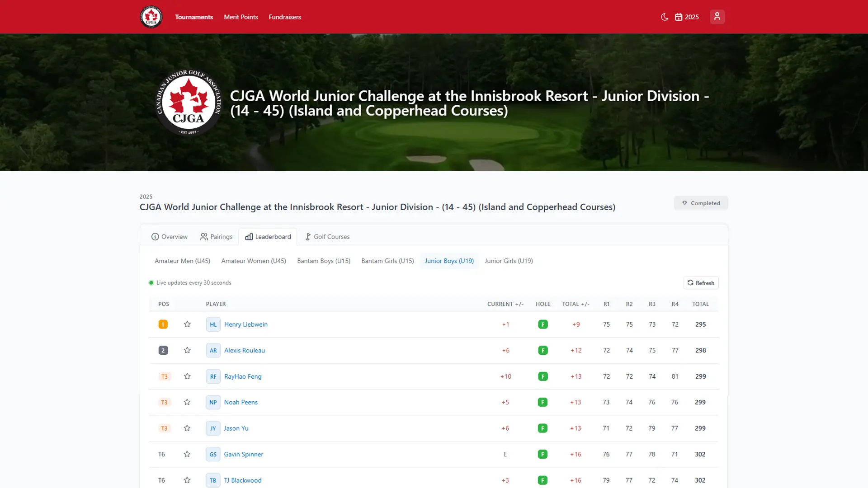Click the golf flag icon on Golf Courses
This screenshot has height=488, width=868.
(x=308, y=236)
